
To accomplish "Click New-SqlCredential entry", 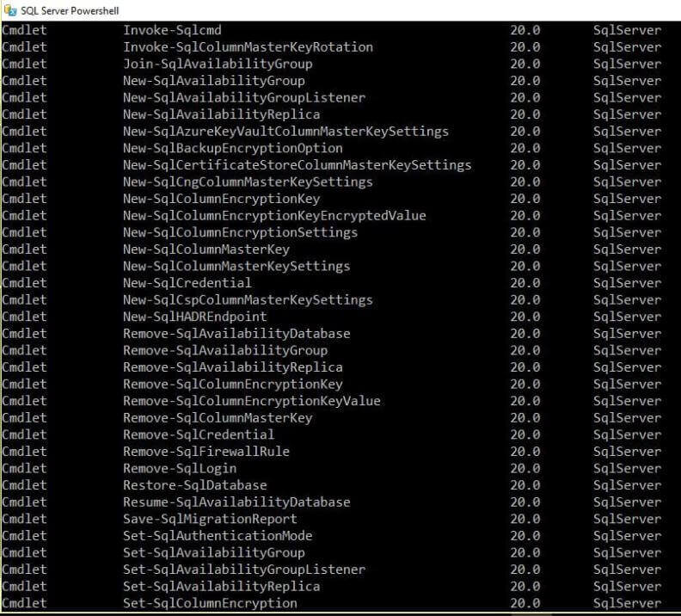I will [187, 283].
